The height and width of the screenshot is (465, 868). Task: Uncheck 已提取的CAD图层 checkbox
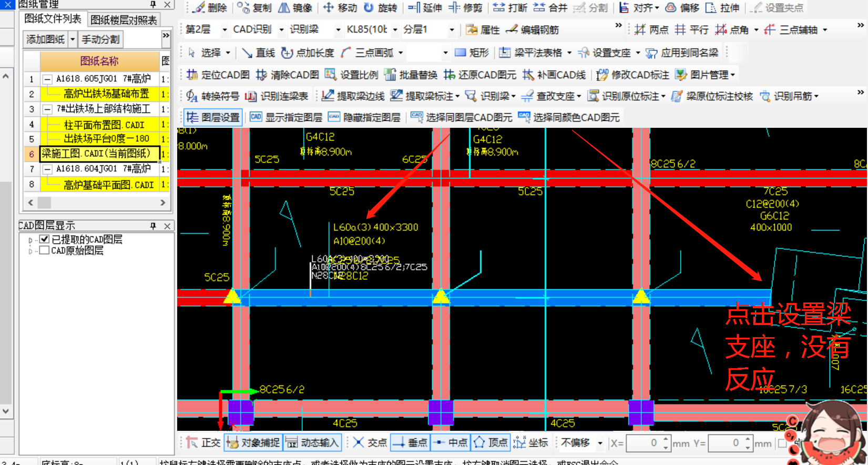click(x=45, y=239)
